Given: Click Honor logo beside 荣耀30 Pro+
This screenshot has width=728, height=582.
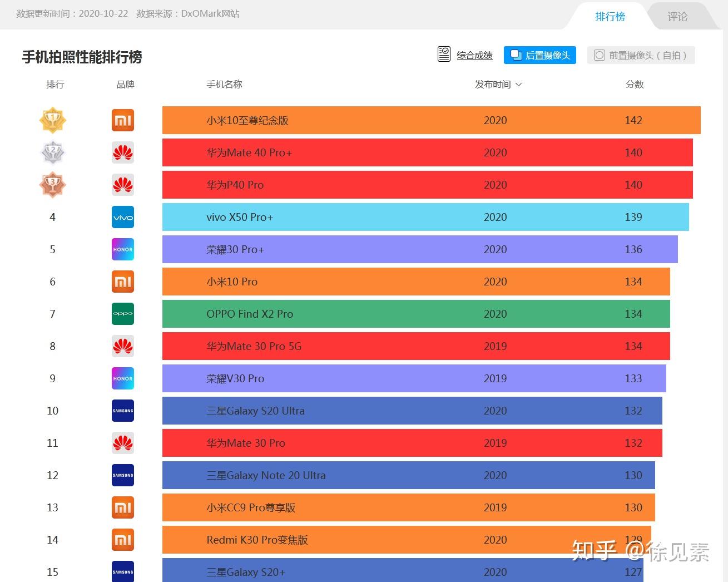Looking at the screenshot, I should 123,249.
